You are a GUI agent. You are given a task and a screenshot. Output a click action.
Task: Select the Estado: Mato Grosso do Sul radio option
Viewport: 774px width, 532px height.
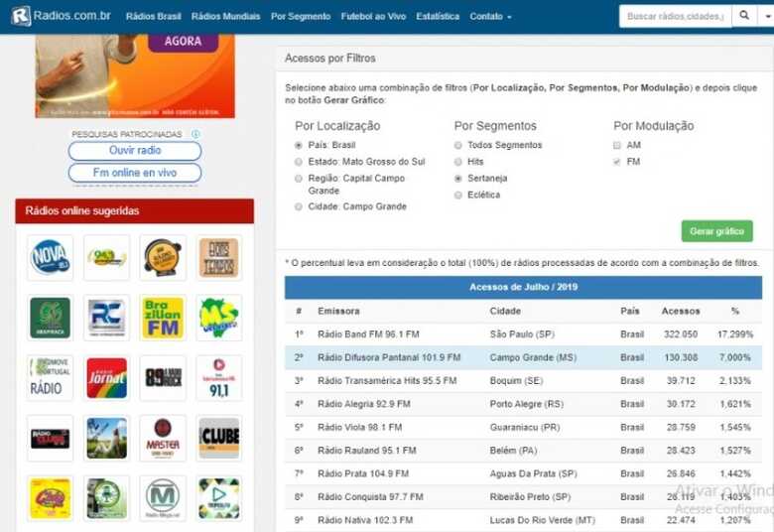[x=300, y=162]
